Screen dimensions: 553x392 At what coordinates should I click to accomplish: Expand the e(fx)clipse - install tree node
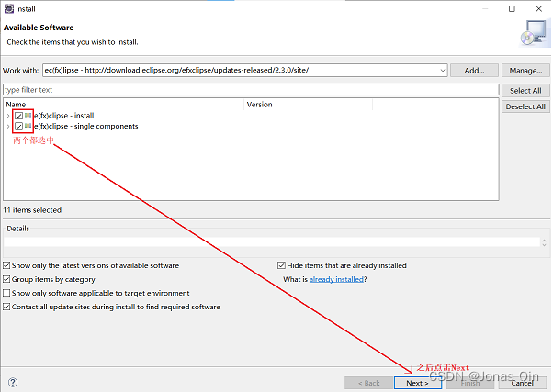(x=8, y=116)
